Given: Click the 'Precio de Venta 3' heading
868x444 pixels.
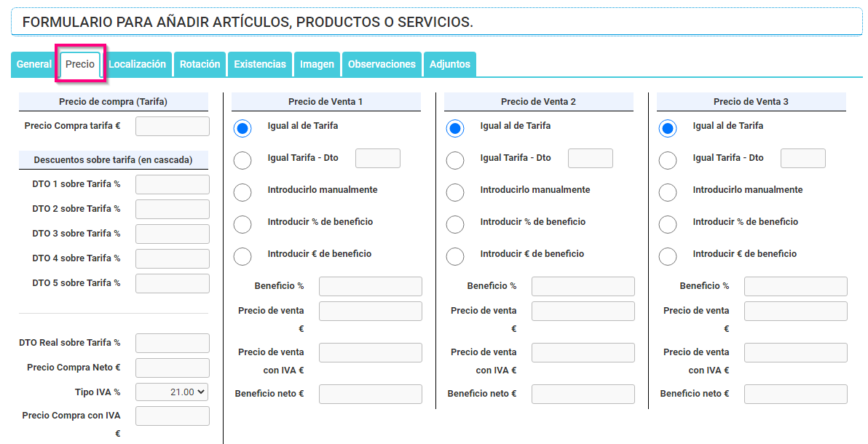Looking at the screenshot, I should point(751,102).
